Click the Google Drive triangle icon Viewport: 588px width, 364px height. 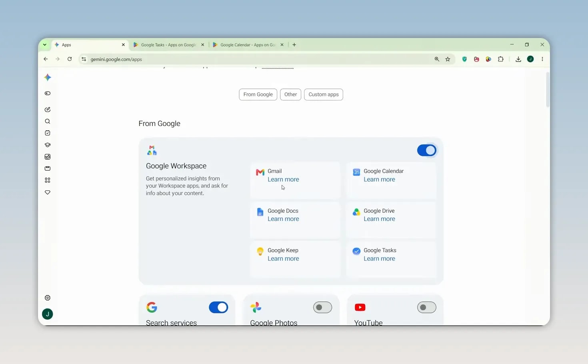tap(356, 212)
